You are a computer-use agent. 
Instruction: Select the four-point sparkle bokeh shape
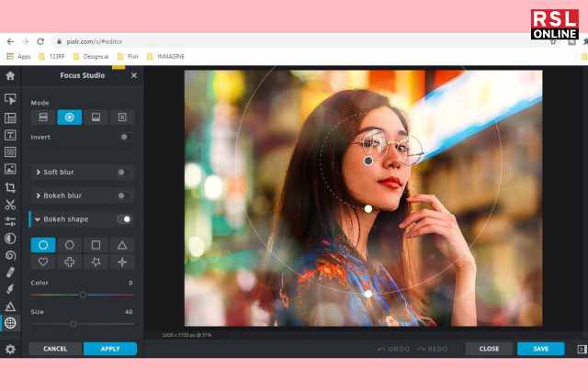(x=122, y=262)
